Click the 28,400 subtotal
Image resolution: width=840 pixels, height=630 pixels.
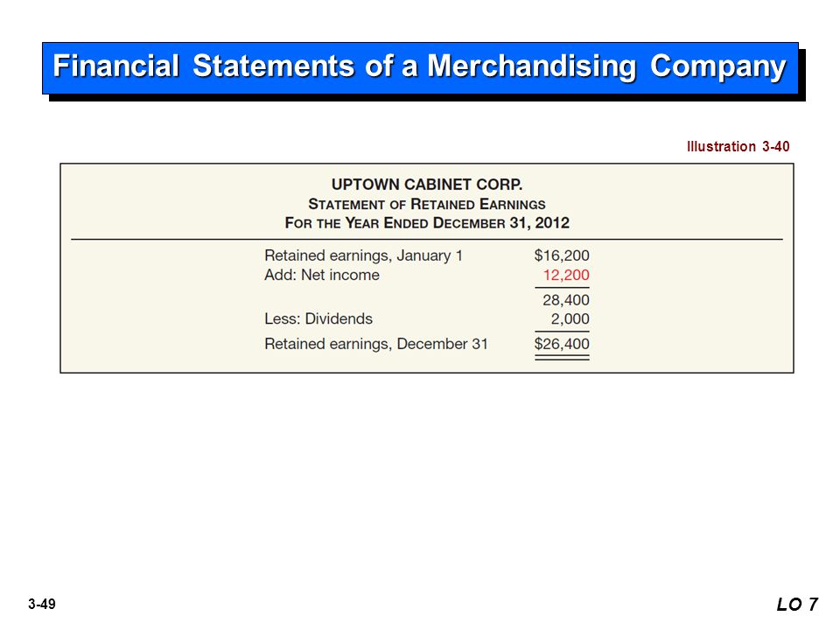coord(566,300)
